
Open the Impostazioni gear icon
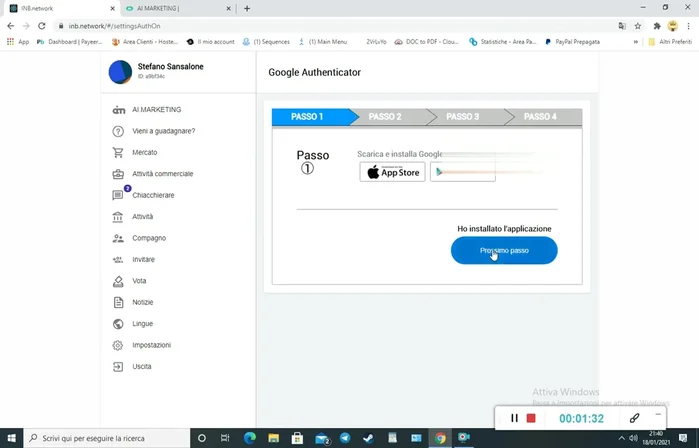pyautogui.click(x=118, y=345)
